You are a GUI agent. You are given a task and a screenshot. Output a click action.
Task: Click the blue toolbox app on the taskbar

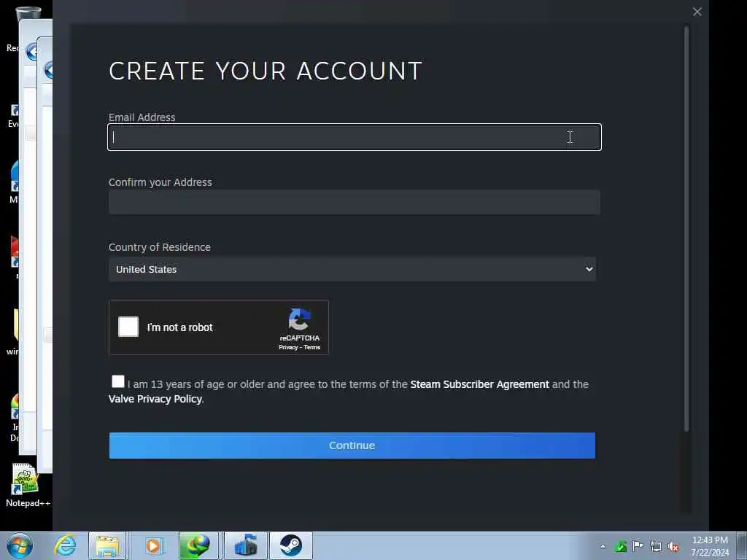tap(245, 545)
